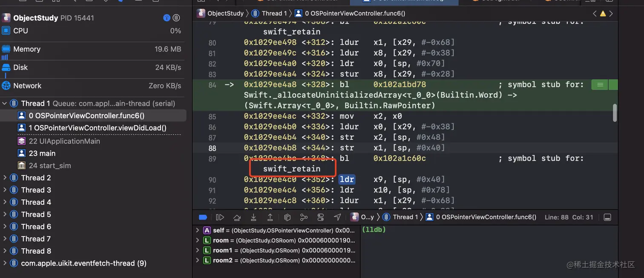Select stack frame 22 UIApplicationMain
This screenshot has width=644, height=278.
tap(93, 141)
